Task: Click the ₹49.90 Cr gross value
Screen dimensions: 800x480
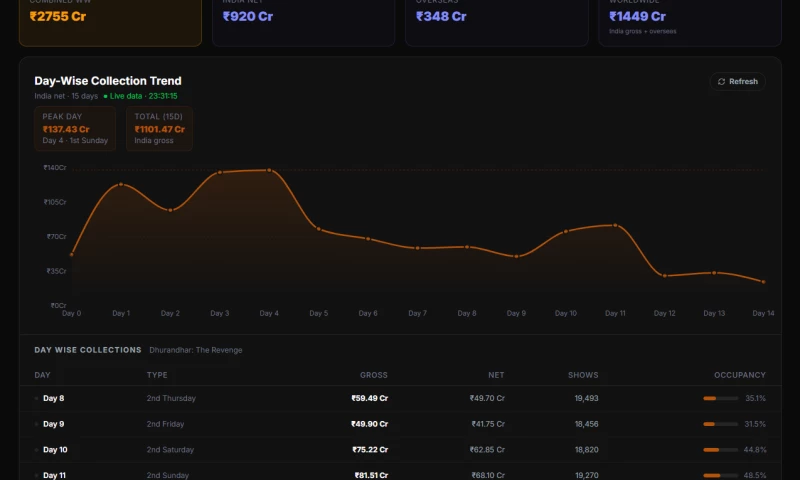Action: pos(369,424)
